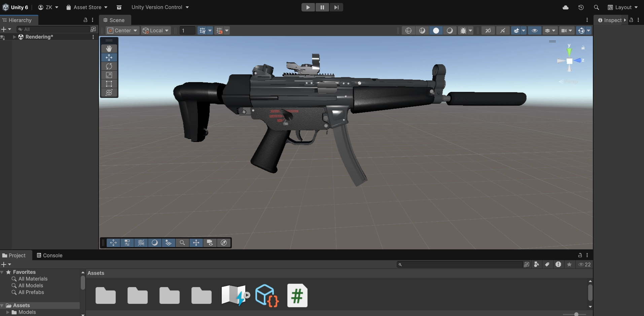Choose the Scale tool
Viewport: 644px width, 316px height.
109,75
